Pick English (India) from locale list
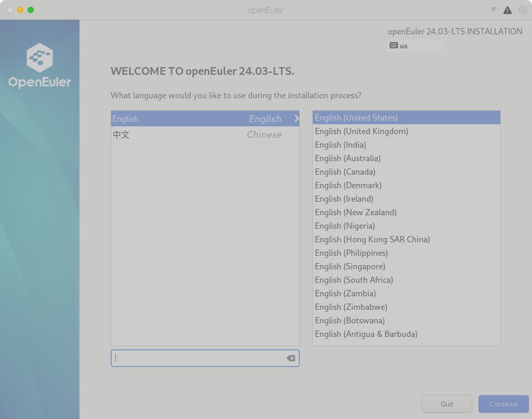 pos(340,145)
